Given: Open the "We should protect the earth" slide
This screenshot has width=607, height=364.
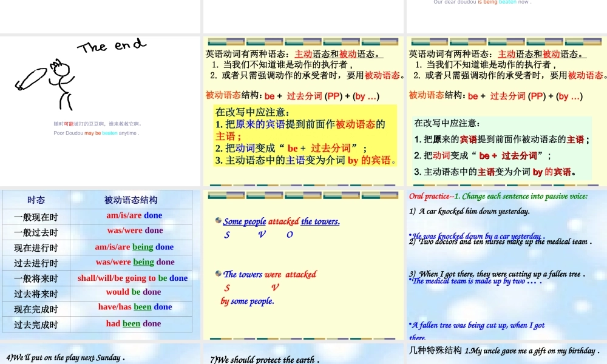Looking at the screenshot, I should tap(303, 356).
